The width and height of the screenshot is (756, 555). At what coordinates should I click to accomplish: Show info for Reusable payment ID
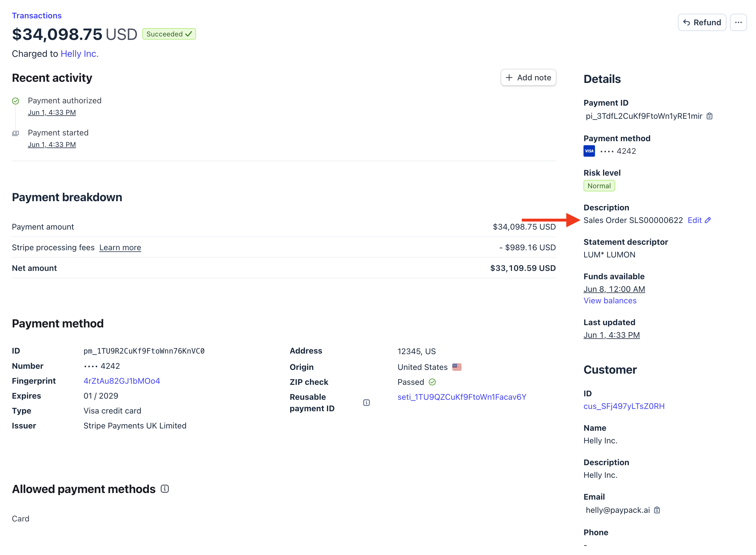pos(366,403)
